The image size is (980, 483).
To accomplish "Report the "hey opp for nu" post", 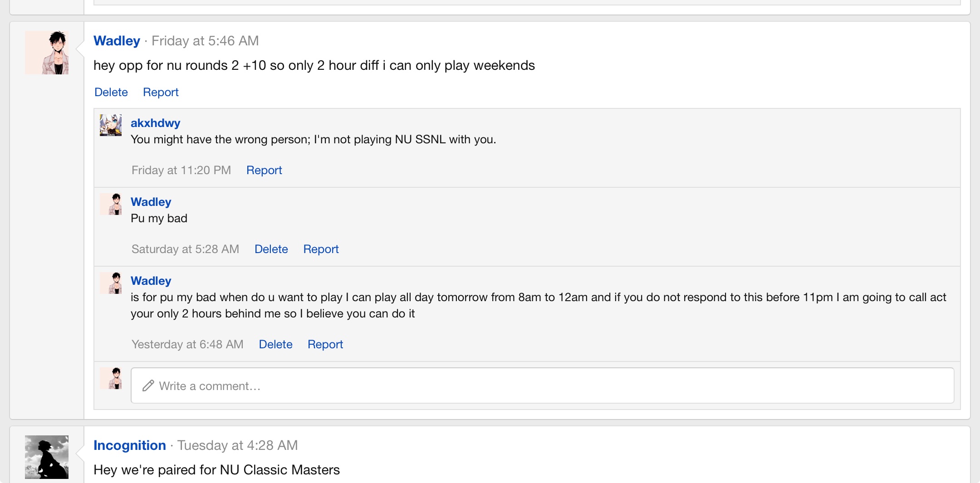I will coord(161,92).
